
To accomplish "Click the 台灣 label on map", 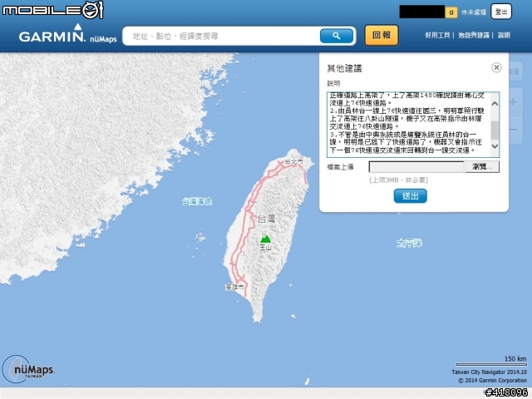I will [x=266, y=219].
